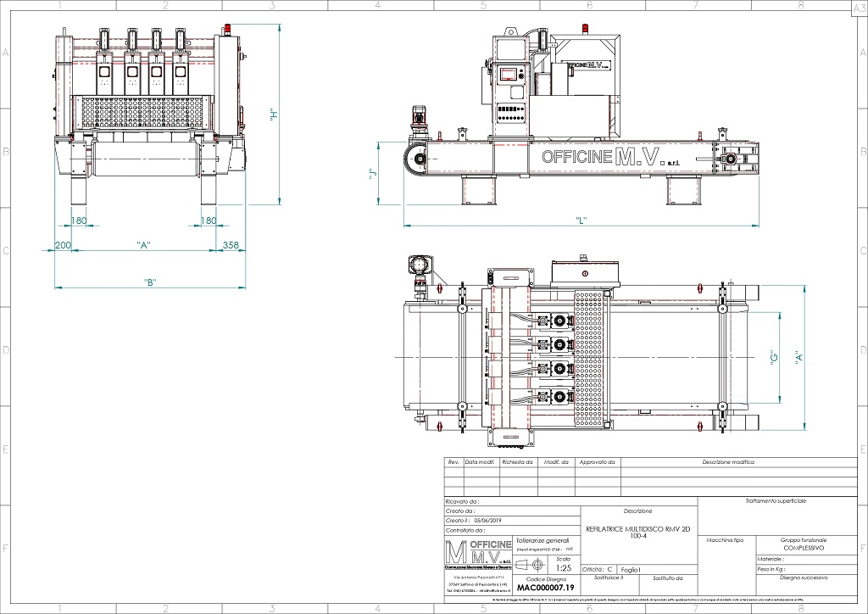
Task: Click the Modif. da column header
Action: pos(556,461)
